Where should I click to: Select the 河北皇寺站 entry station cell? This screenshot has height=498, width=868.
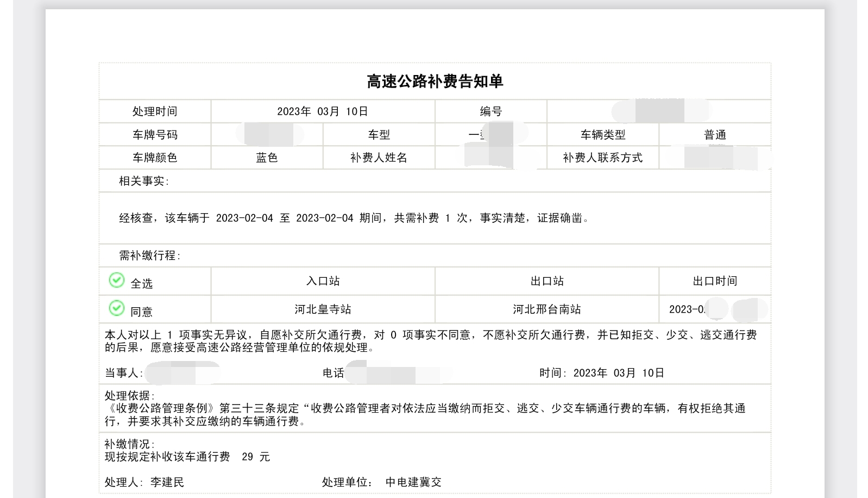[x=323, y=309]
